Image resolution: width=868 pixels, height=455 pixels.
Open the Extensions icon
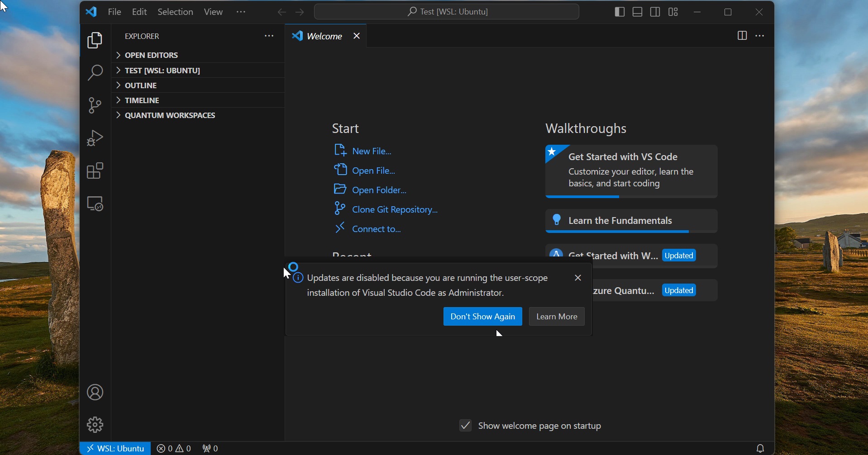95,171
